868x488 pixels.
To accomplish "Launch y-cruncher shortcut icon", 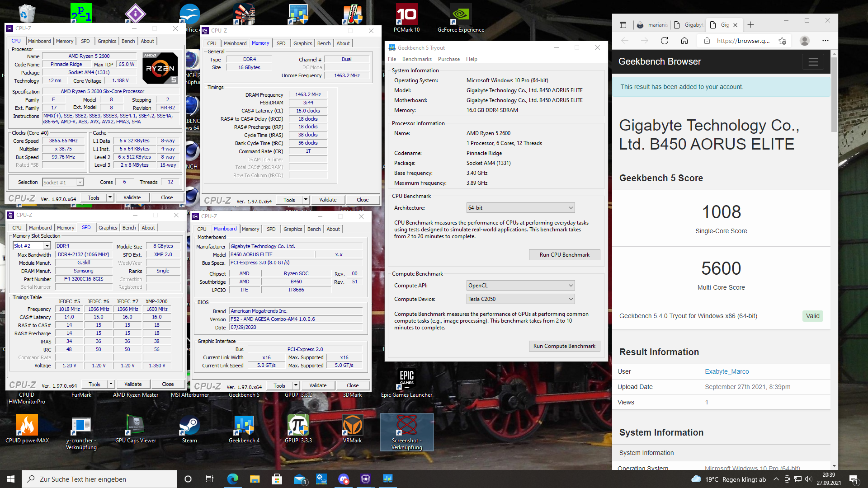I will pos(81,433).
